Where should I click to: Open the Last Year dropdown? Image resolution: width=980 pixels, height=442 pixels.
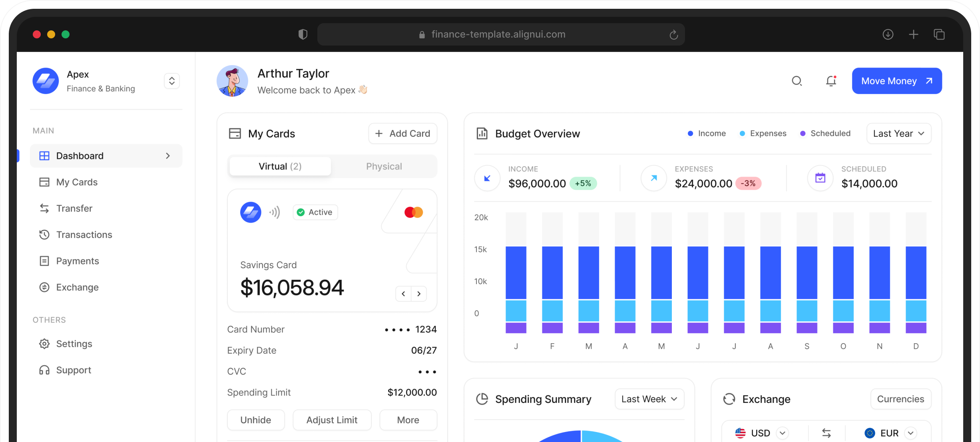coord(898,133)
